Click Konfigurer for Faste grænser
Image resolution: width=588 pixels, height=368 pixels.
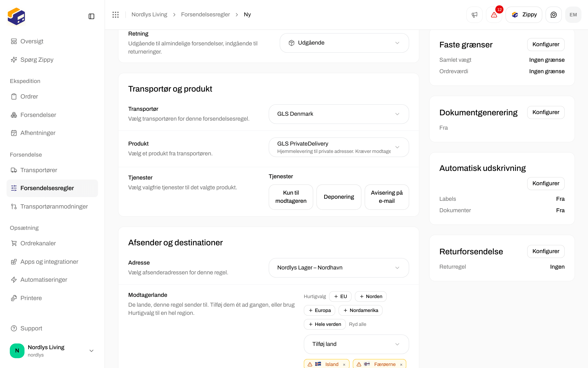coord(546,44)
